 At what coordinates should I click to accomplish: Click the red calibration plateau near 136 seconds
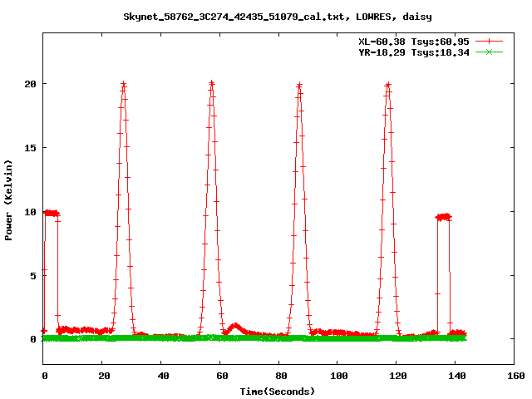[443, 217]
